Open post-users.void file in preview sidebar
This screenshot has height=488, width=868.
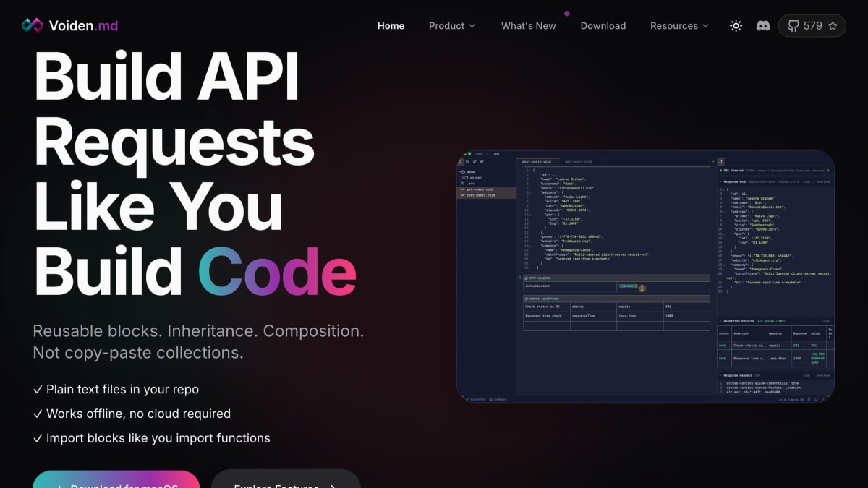point(486,195)
